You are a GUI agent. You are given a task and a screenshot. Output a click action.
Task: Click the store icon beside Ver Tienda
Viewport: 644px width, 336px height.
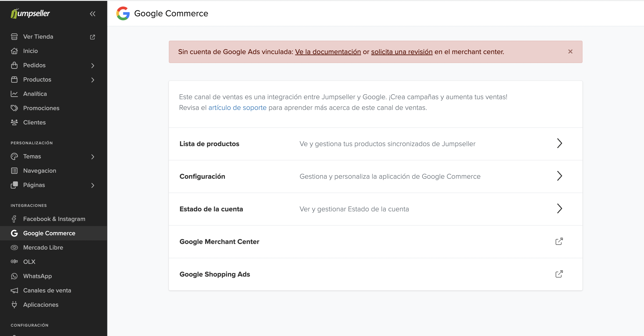coord(14,37)
